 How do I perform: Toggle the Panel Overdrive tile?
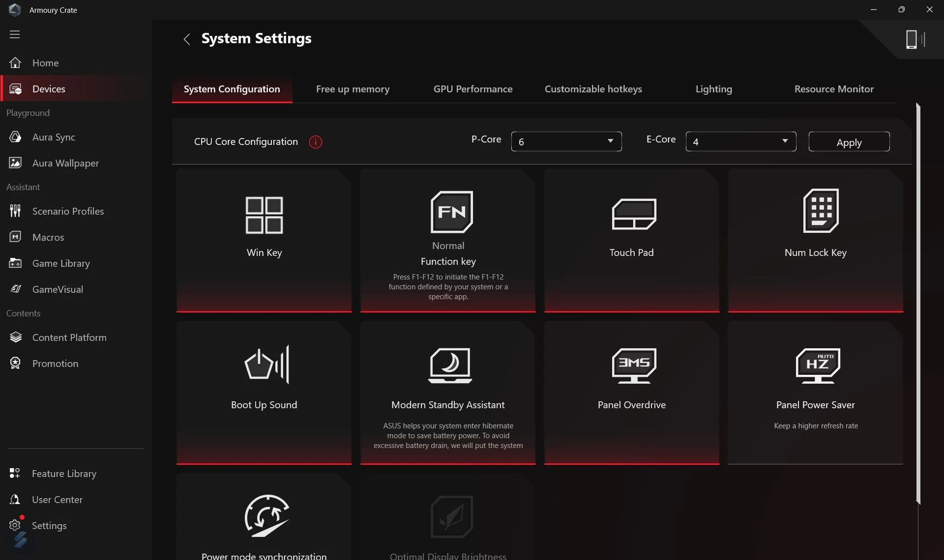pyautogui.click(x=632, y=393)
